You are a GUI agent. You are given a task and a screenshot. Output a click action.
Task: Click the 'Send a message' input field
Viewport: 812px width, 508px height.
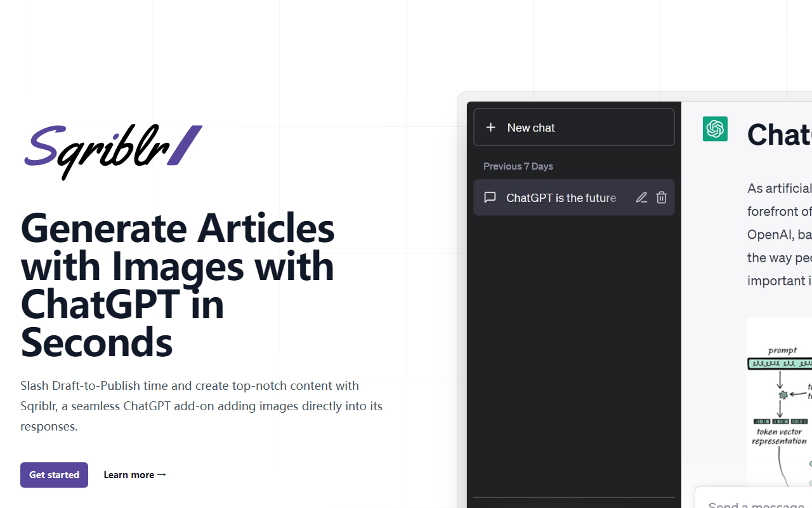point(754,498)
